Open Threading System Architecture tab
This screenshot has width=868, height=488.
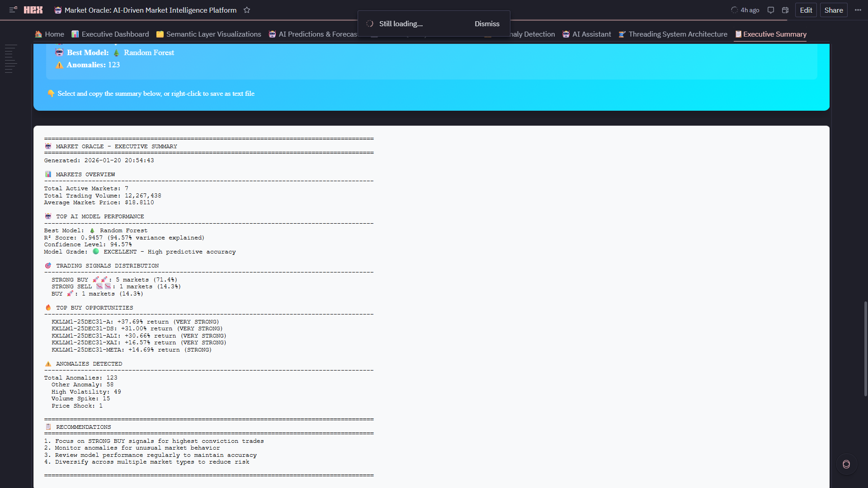(673, 34)
